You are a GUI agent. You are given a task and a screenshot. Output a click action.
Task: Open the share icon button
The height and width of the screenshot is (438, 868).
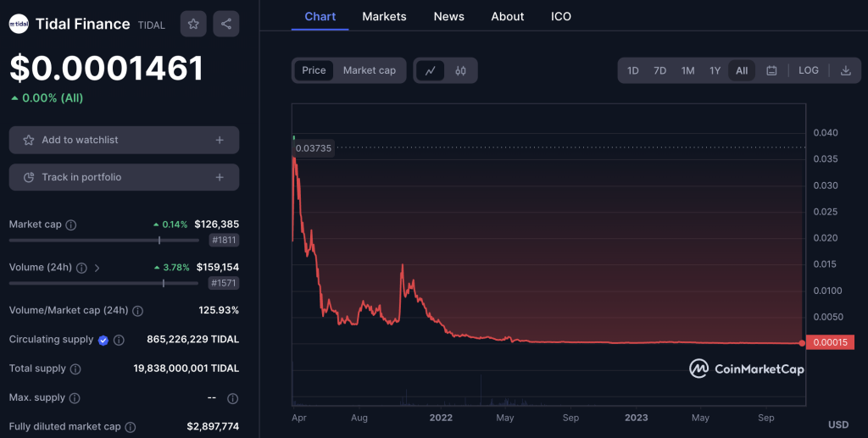coord(225,24)
